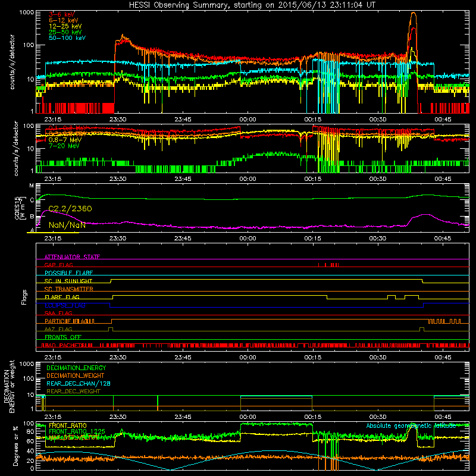Click the vertical Flags axis title

point(24,297)
